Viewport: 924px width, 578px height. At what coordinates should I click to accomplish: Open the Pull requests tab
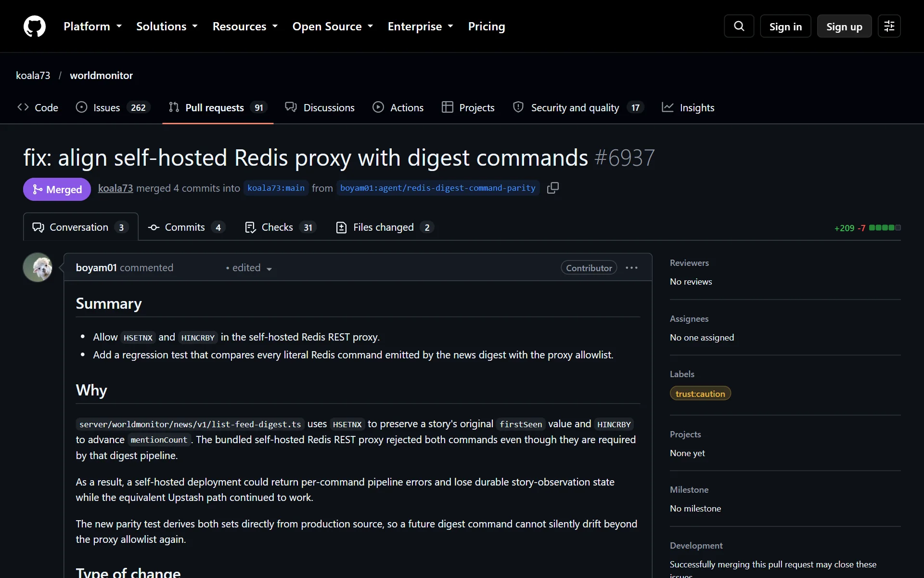point(218,107)
